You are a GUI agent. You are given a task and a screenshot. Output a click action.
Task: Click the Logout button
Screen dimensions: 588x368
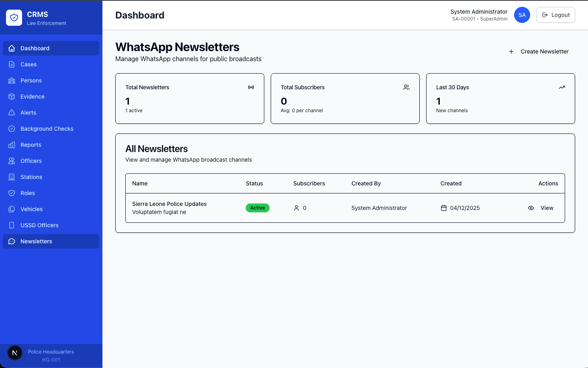(x=556, y=15)
